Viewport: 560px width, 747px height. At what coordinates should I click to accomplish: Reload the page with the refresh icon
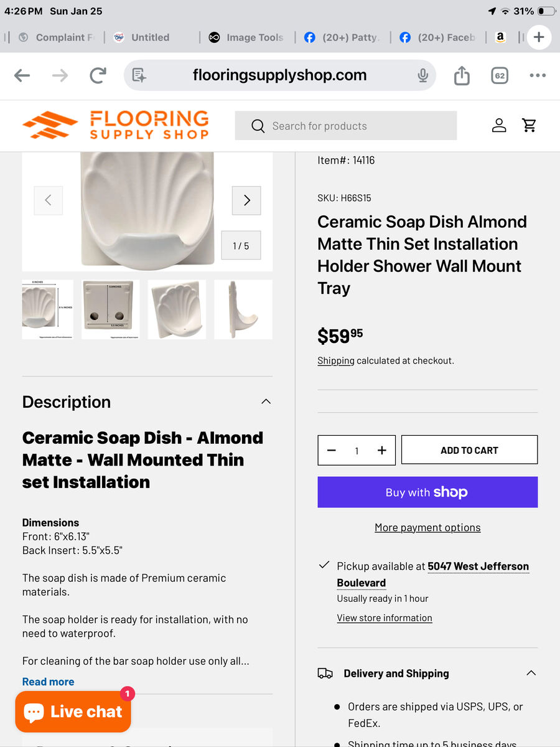[x=98, y=76]
